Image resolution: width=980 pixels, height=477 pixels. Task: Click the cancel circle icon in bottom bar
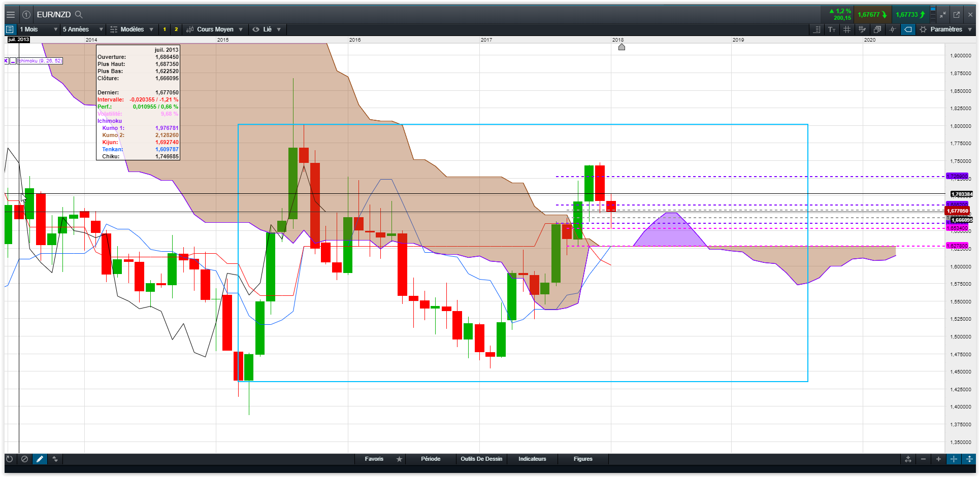(x=24, y=459)
